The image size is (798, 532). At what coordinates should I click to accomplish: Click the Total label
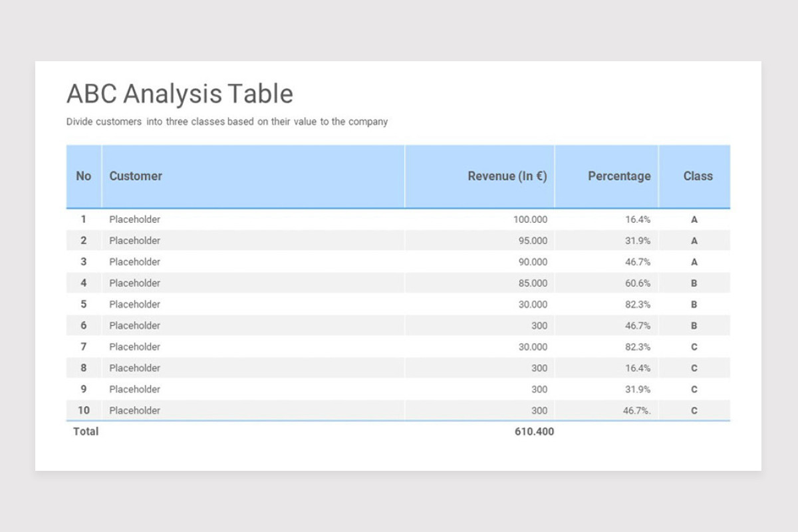pos(86,432)
